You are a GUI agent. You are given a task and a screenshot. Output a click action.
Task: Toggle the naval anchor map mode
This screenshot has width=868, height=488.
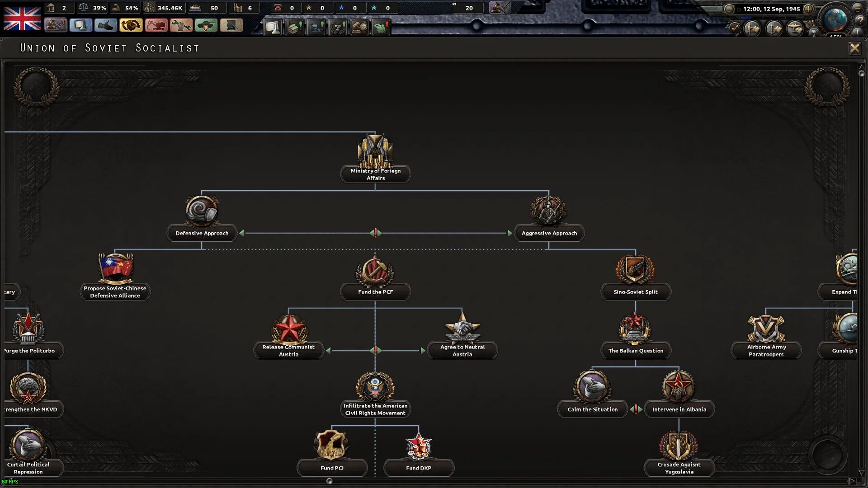774,28
